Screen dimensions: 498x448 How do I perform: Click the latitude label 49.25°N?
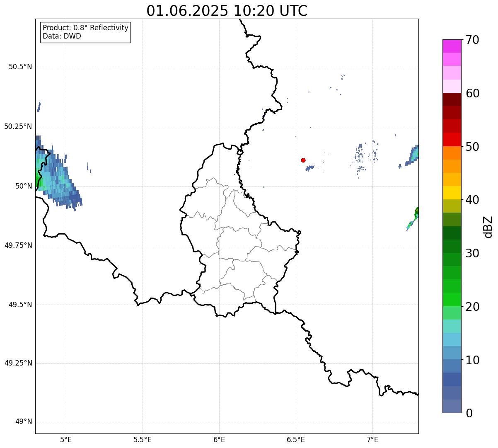click(18, 363)
